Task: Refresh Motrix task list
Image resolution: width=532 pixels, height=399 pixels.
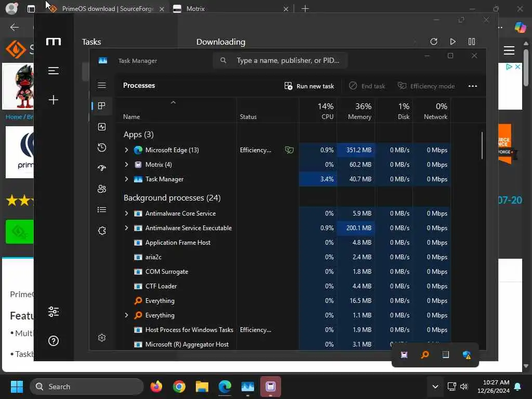Action: (434, 42)
